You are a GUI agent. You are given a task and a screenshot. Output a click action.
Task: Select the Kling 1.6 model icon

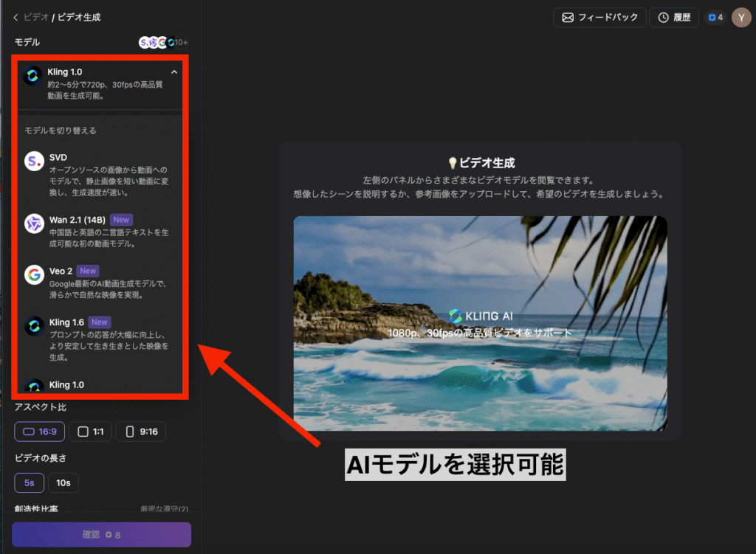[34, 326]
